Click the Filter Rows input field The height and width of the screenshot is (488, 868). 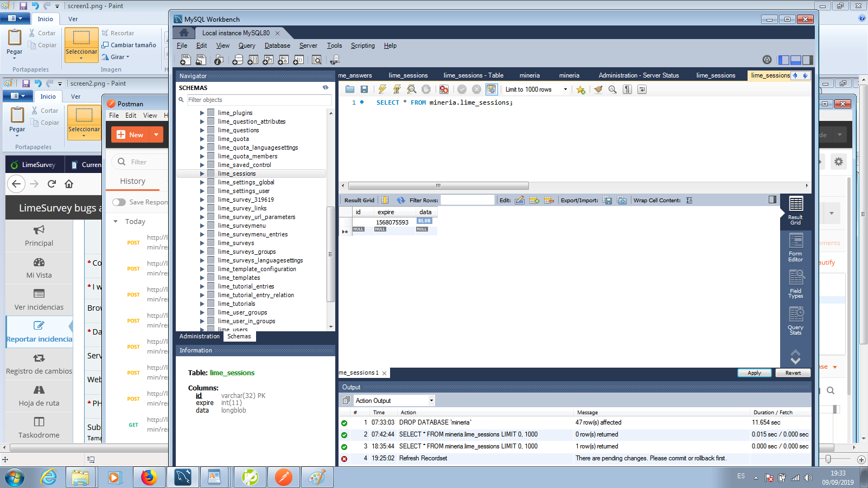click(x=468, y=200)
